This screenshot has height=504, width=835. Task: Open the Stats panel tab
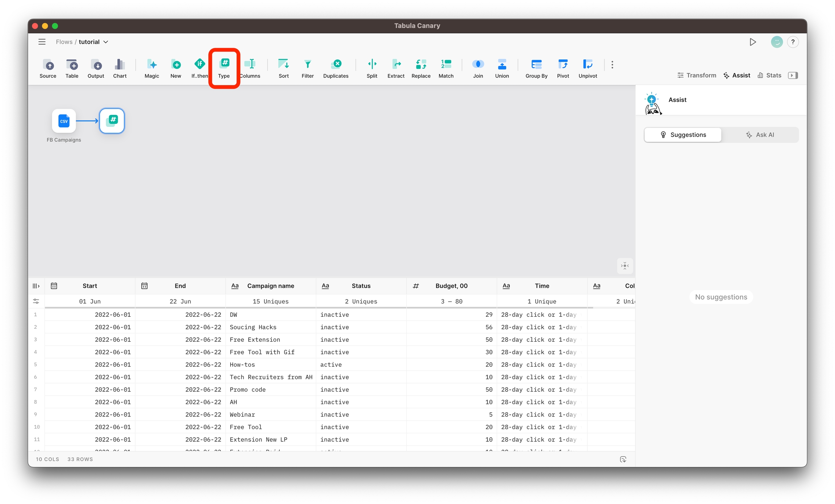click(x=769, y=75)
